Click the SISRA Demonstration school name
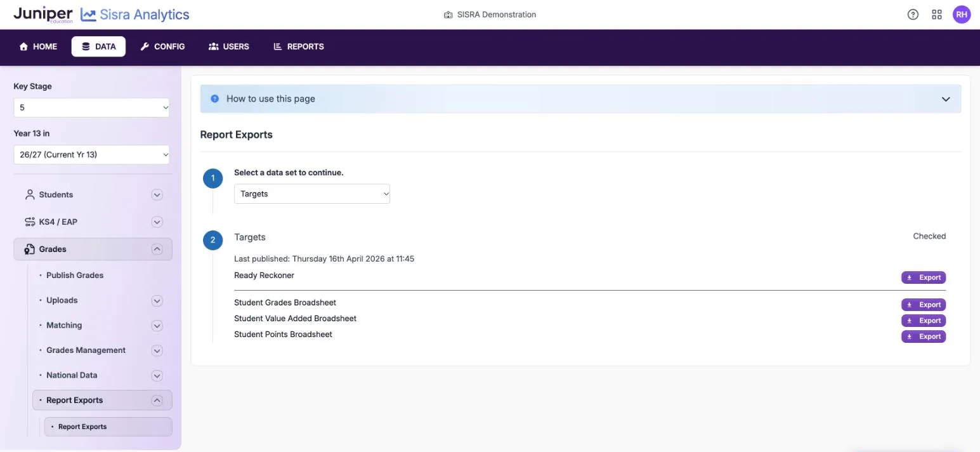This screenshot has width=980, height=452. pyautogui.click(x=497, y=15)
